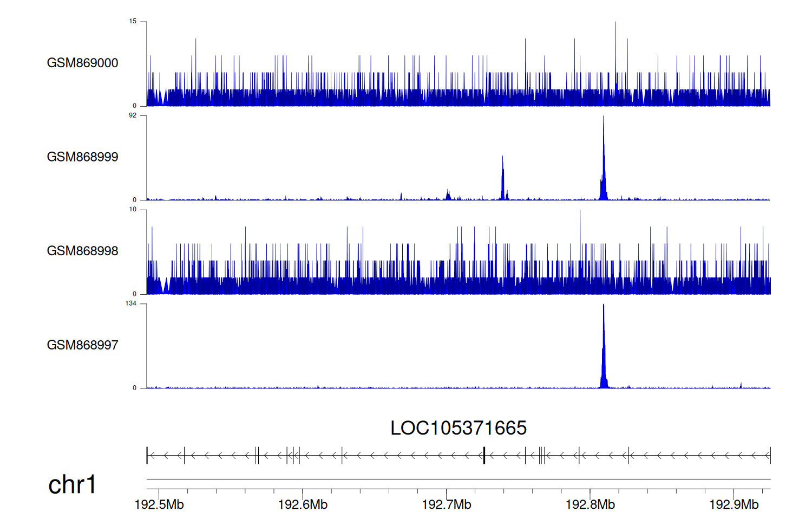This screenshot has width=812, height=531.
Task: Select the 192.8Mb axis label
Action: pos(590,505)
